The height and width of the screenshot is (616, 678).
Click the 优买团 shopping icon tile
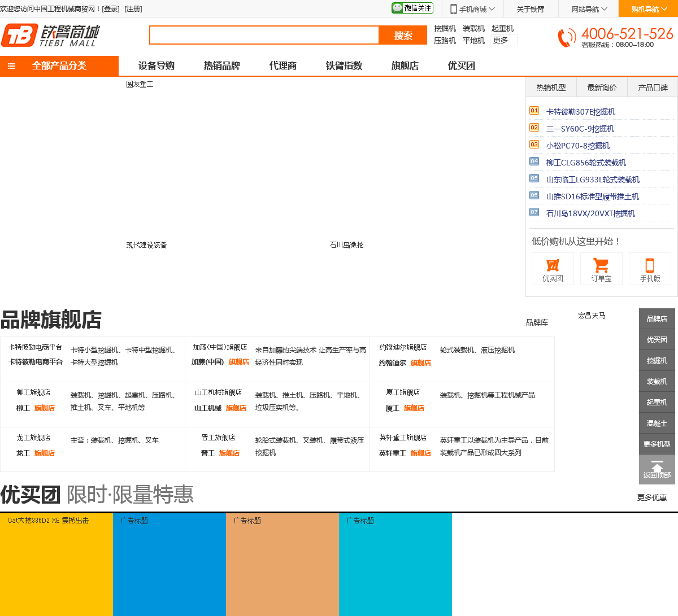click(553, 269)
